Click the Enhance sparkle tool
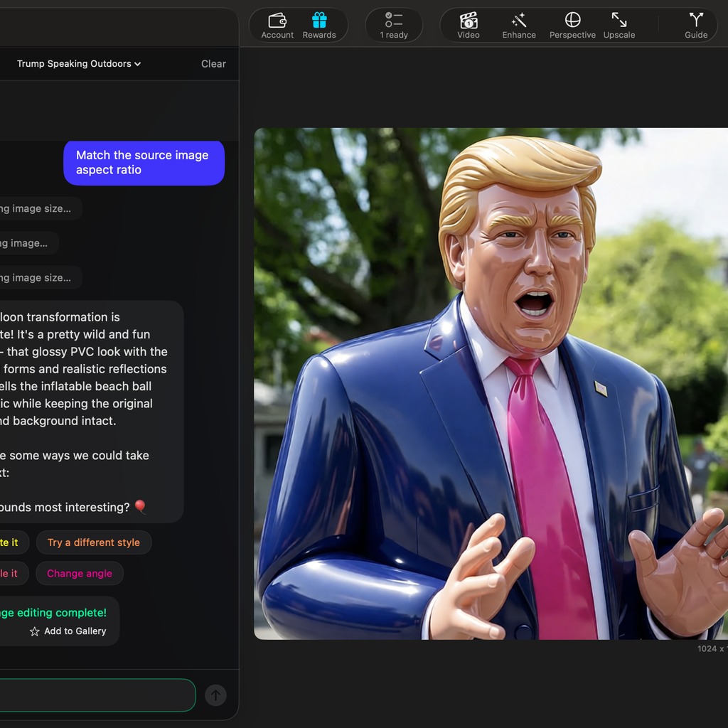728x728 pixels. (x=519, y=25)
